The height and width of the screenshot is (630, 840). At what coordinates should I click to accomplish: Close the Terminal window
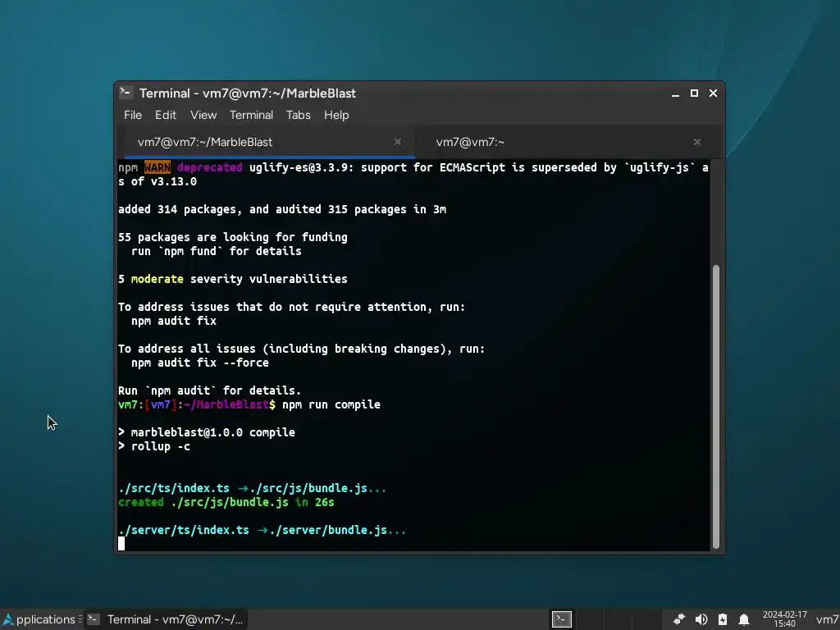coord(713,94)
